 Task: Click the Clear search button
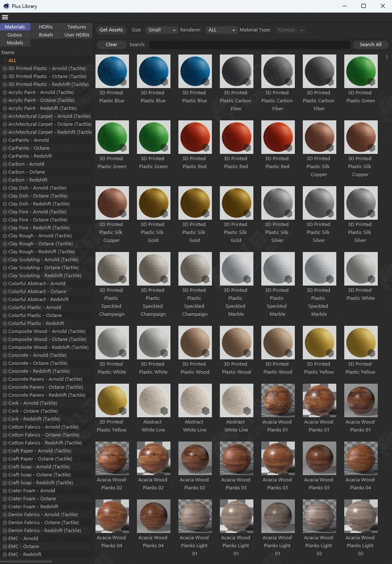[111, 44]
